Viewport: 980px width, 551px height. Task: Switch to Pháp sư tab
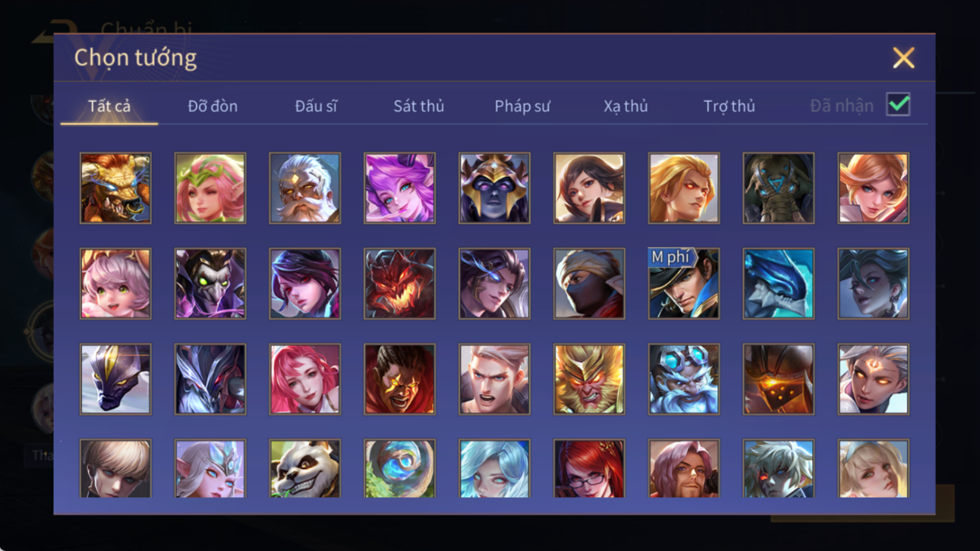pos(522,106)
